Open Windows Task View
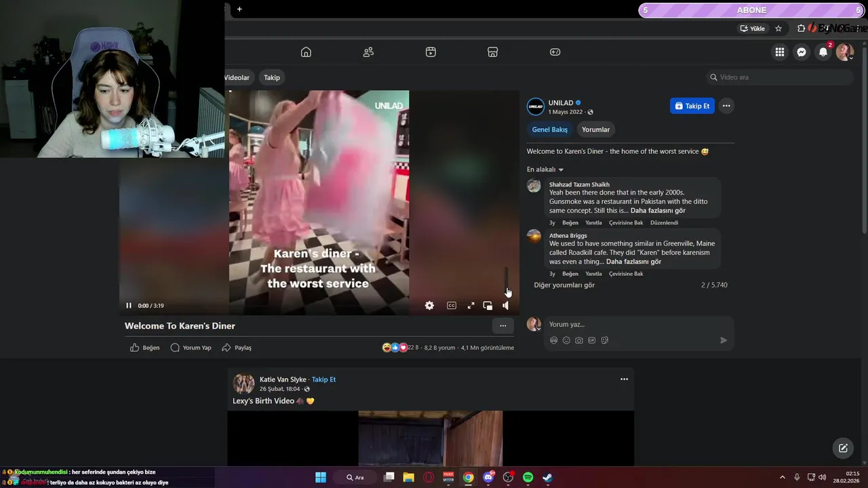 (389, 477)
